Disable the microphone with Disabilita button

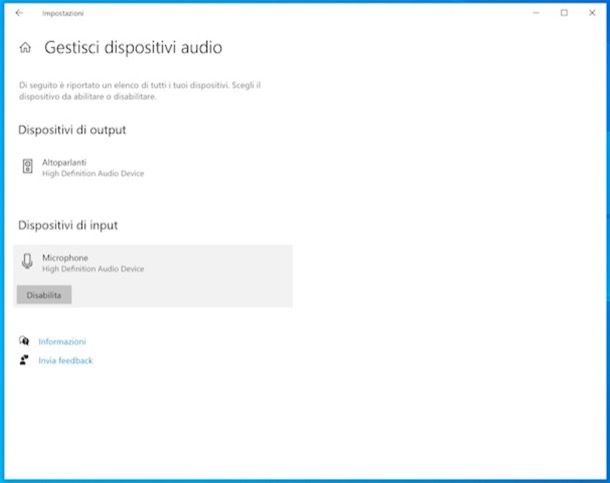(44, 295)
